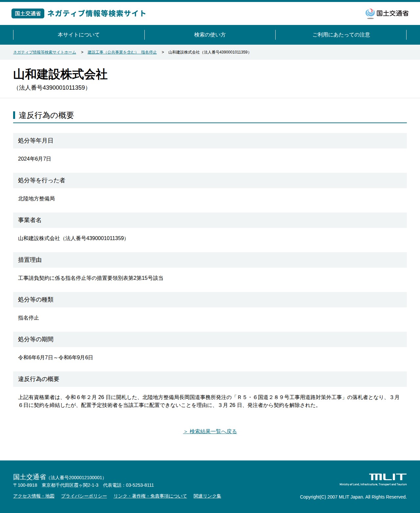Go back via 検索結果一覧へ戻る link
This screenshot has height=513, width=420.
click(210, 432)
